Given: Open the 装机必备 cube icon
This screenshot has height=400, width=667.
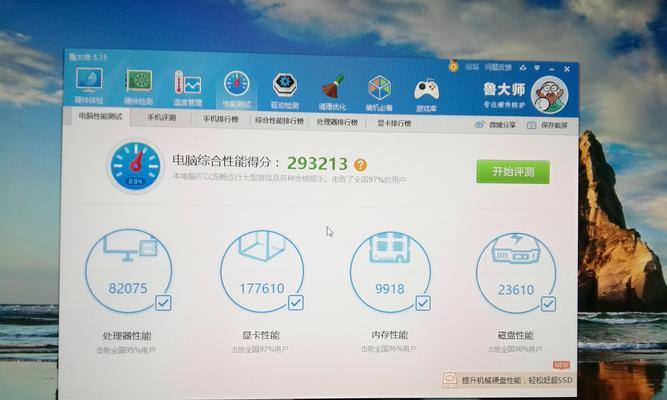Looking at the screenshot, I should [379, 88].
